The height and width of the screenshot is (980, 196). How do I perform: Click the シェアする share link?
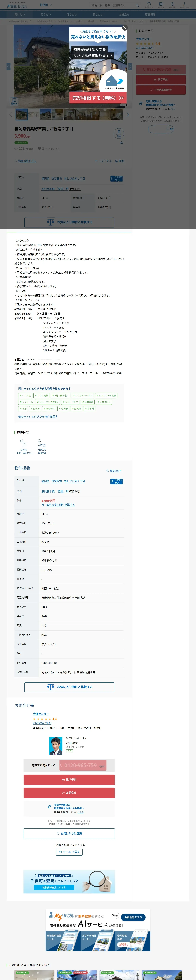click(103, 161)
